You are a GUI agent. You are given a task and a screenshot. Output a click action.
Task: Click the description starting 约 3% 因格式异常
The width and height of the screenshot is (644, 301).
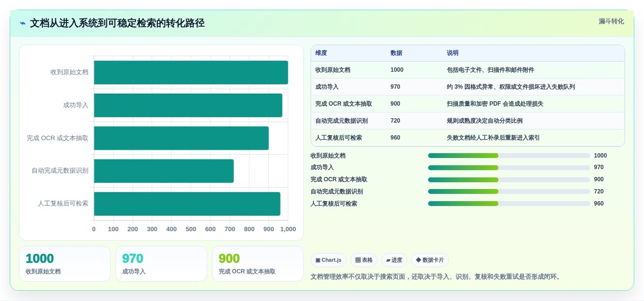point(511,87)
